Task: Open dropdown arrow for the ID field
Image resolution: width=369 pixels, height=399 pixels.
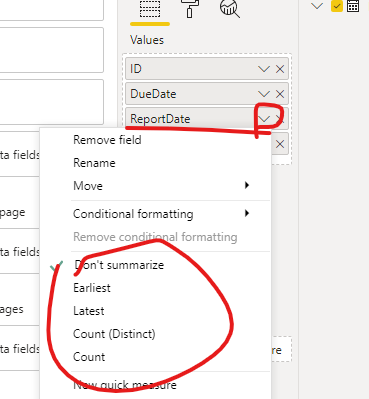Action: 264,69
